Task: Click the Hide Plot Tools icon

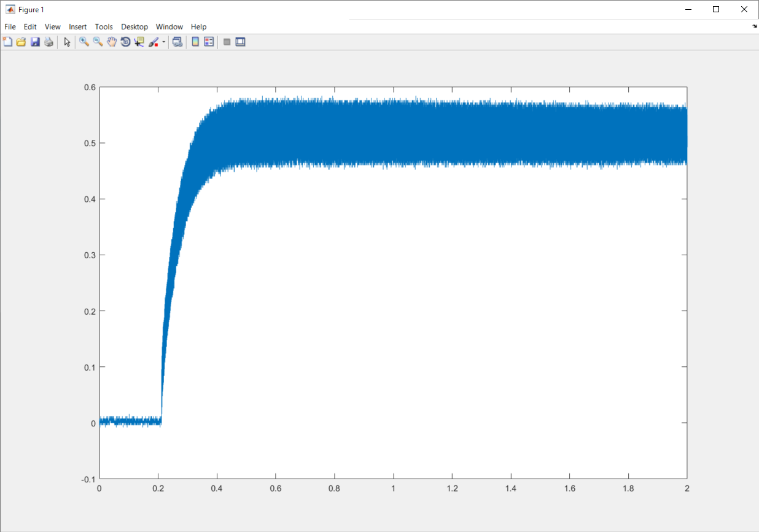Action: pos(227,42)
